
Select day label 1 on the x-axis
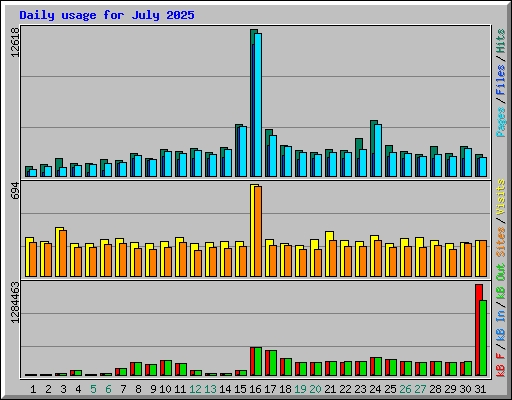pyautogui.click(x=33, y=389)
